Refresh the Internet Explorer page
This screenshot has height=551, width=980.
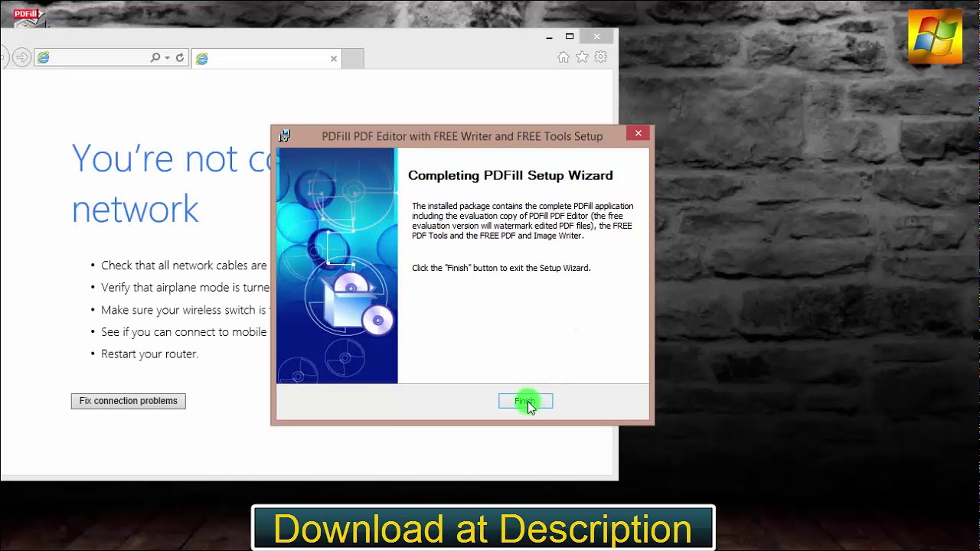(x=180, y=57)
